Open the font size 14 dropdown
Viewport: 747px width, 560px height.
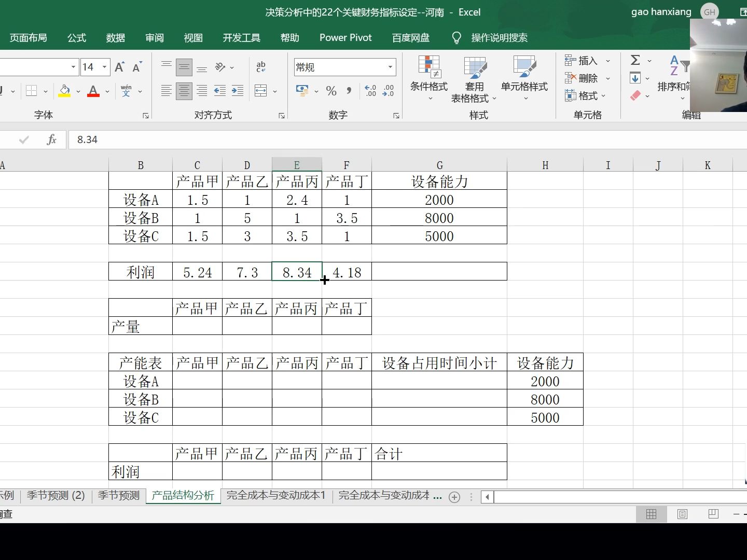pos(104,67)
